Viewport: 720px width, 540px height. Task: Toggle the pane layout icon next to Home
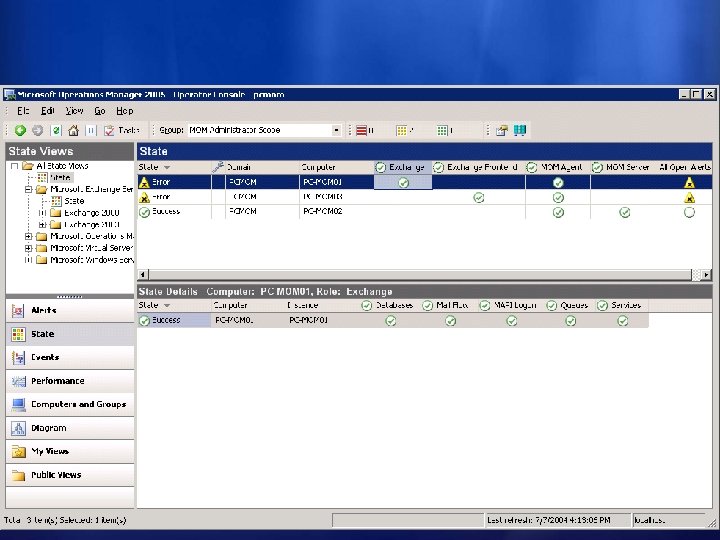coord(91,130)
